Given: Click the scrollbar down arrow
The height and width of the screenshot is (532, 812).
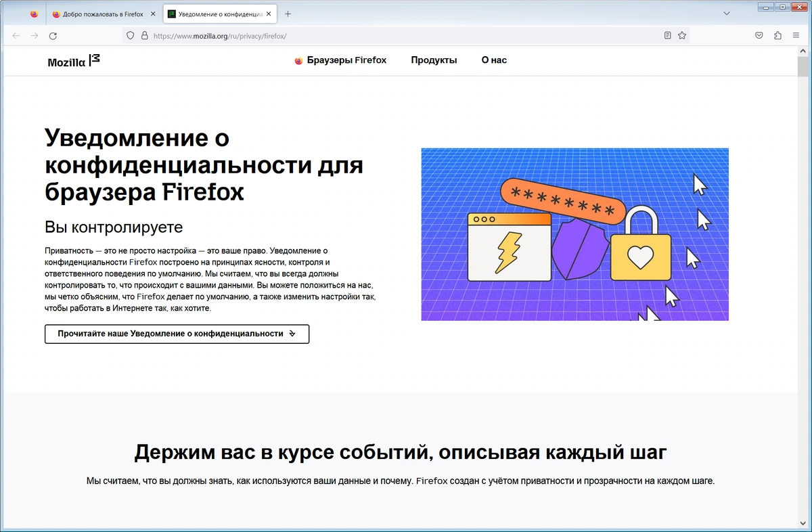Looking at the screenshot, I should coord(804,523).
